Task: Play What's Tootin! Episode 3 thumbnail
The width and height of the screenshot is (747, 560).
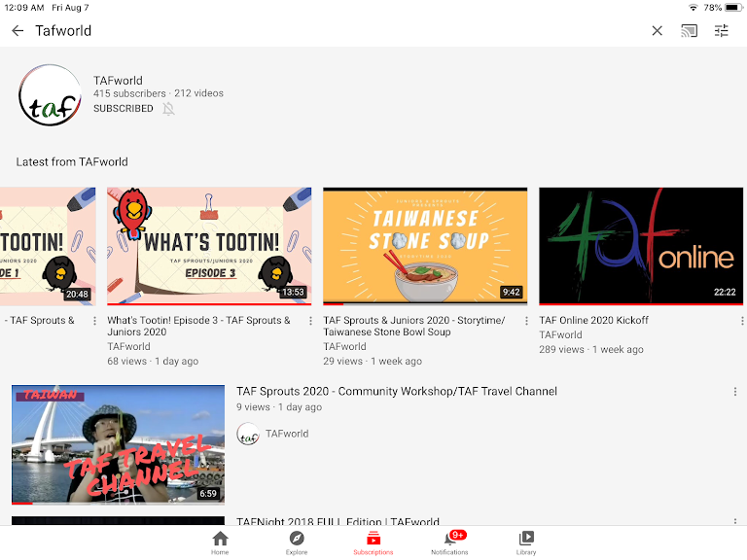Action: click(209, 246)
